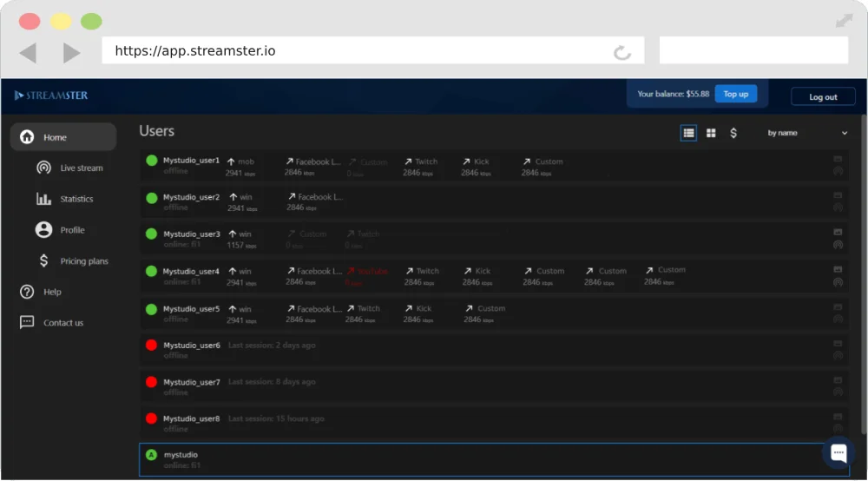Screen dimensions: 868x481
Task: Open the Profile page
Action: [x=60, y=230]
